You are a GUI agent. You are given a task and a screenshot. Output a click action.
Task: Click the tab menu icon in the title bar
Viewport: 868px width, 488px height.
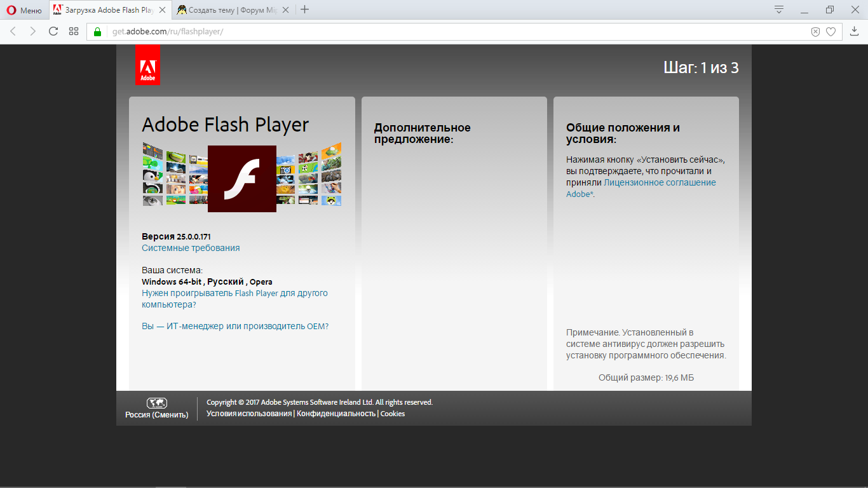tap(779, 9)
